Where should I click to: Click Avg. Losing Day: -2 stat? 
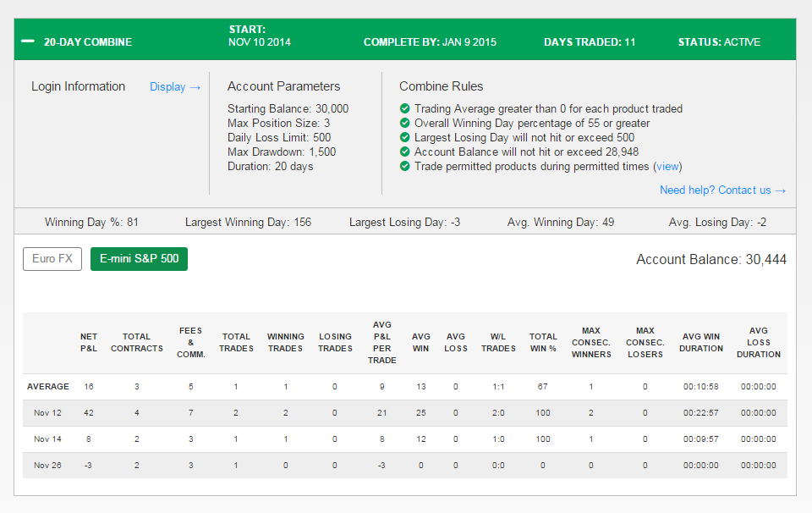coord(717,223)
